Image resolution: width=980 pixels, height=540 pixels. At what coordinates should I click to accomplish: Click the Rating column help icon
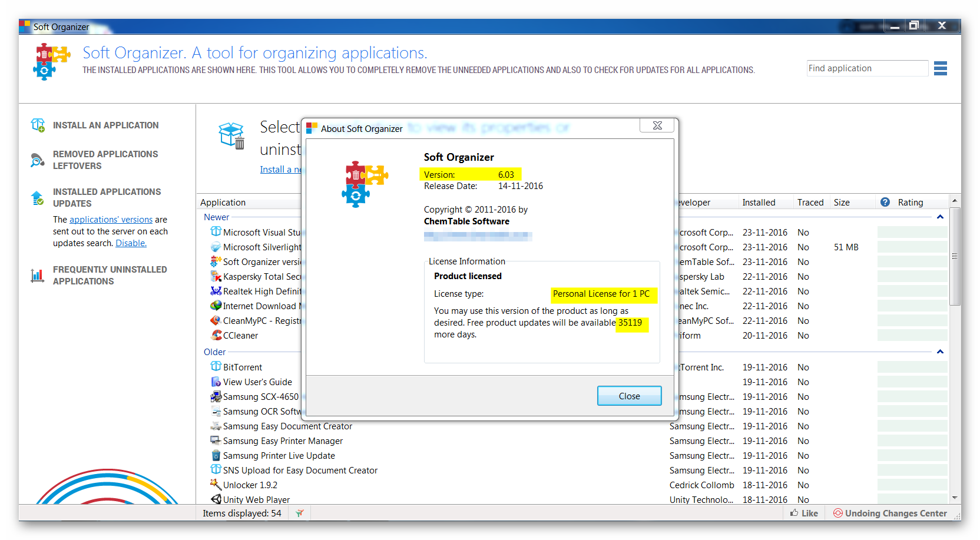click(x=885, y=202)
